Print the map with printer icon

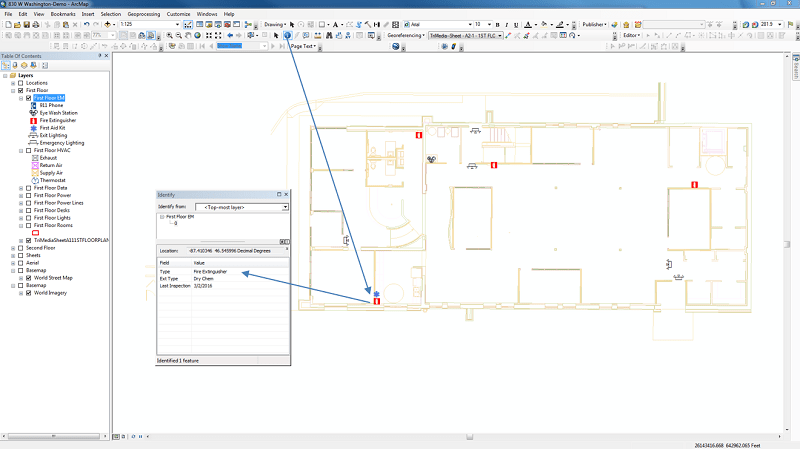[x=36, y=24]
